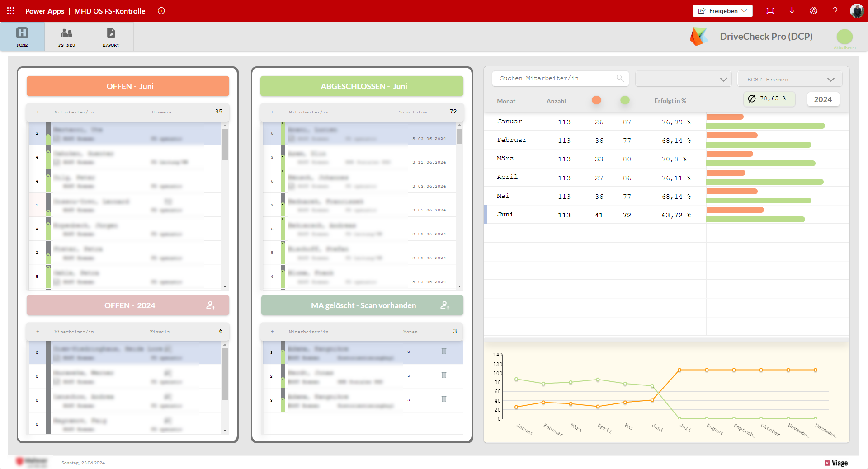The image size is (868, 469).
Task: Click OFFEN - Juni list scroll-down arrow
Action: [x=225, y=286]
